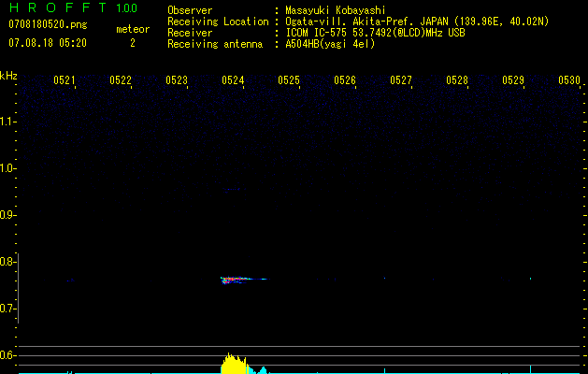Select the Ogata-vill. Akita-Pref. JAPAN location text
The width and height of the screenshot is (588, 374).
(417, 22)
